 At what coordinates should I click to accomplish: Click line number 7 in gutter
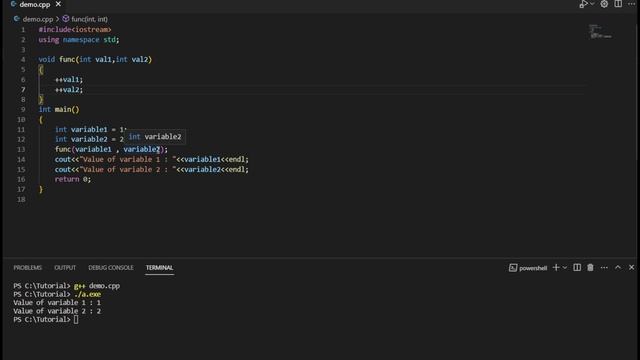pyautogui.click(x=23, y=89)
